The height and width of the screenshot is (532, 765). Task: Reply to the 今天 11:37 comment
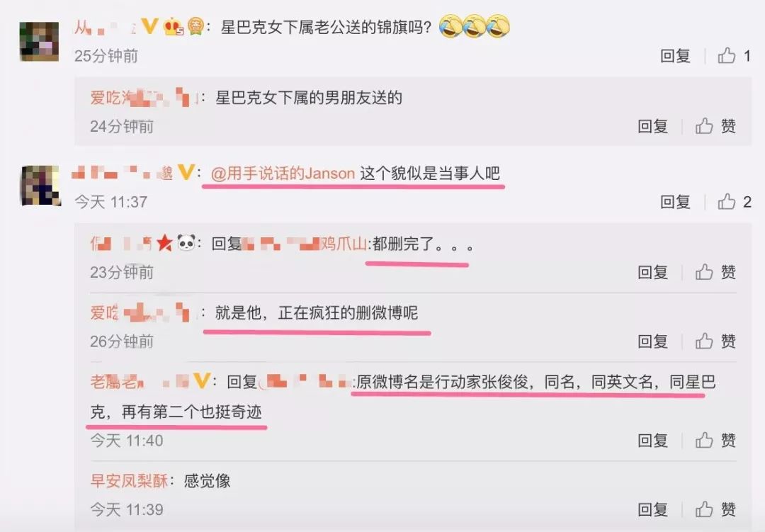(675, 202)
